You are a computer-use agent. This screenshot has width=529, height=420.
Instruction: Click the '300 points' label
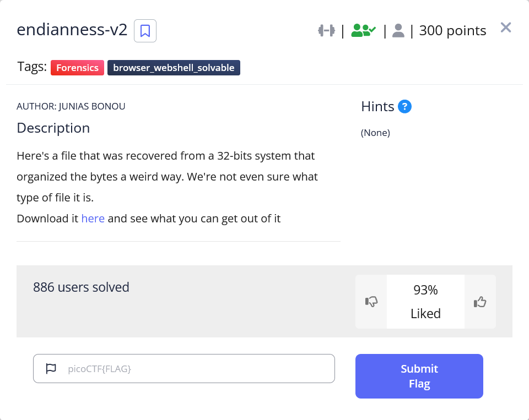pos(452,31)
